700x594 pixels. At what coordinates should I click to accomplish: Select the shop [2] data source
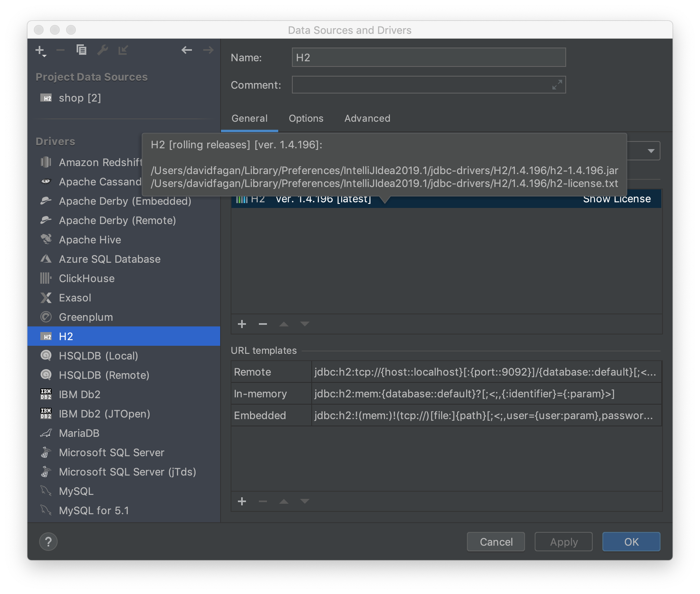tap(124, 98)
